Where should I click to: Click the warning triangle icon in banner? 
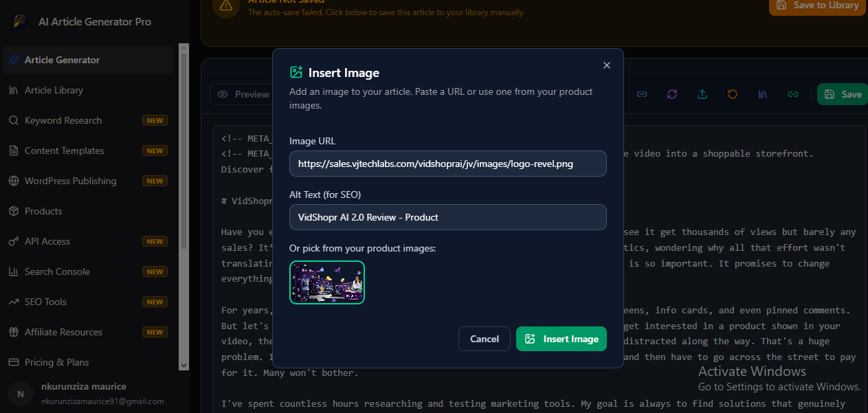(x=226, y=6)
